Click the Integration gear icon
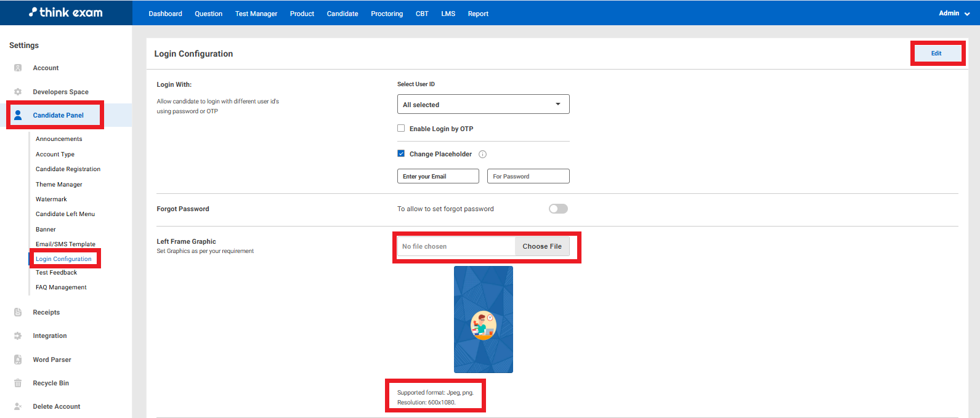980x418 pixels. [18, 336]
